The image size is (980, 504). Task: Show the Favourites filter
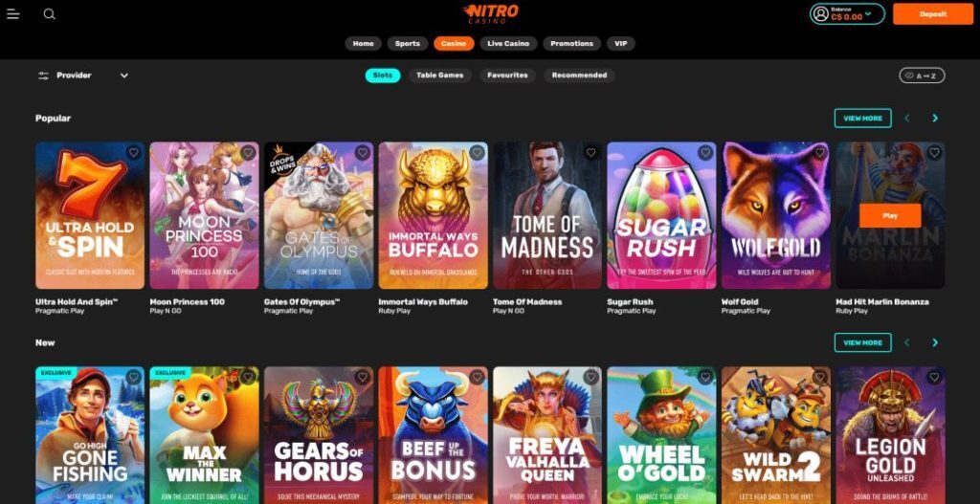pos(507,76)
